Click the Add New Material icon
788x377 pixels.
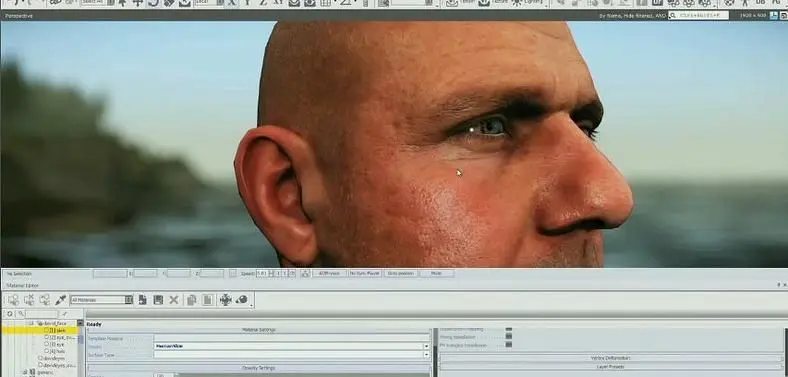(x=143, y=300)
